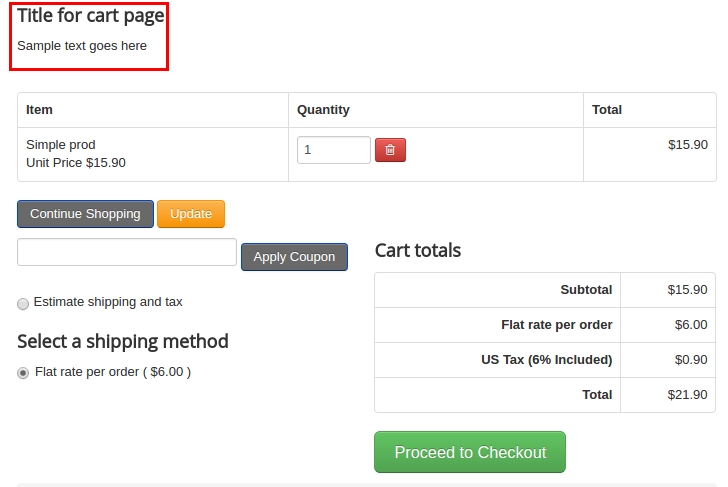Click the Item column header
728x487 pixels.
40,110
